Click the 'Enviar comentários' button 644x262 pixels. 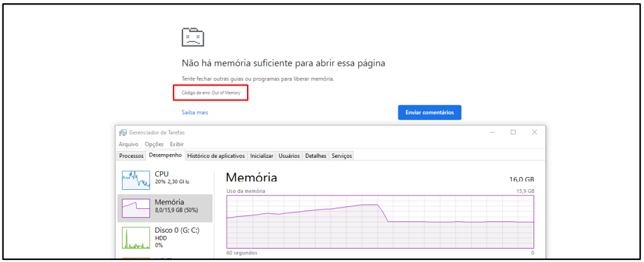tap(430, 112)
